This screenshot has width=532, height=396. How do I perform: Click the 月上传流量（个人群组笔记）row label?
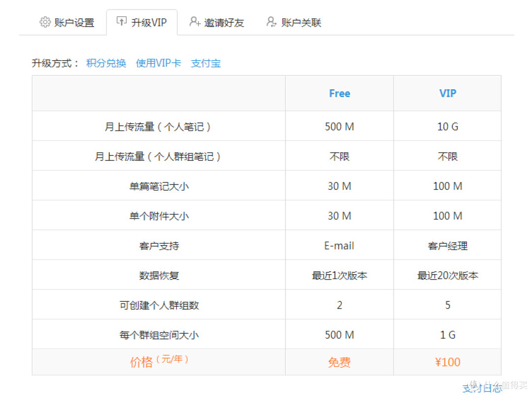tap(158, 156)
